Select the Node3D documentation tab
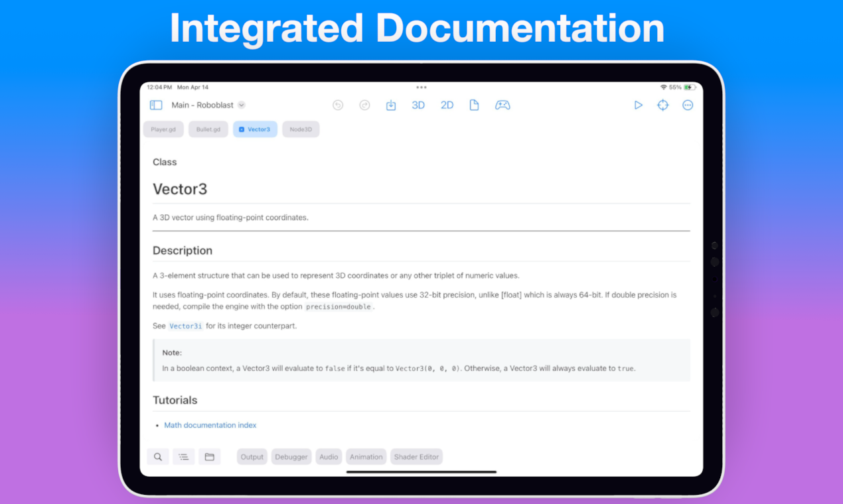The width and height of the screenshot is (843, 504). [x=301, y=129]
